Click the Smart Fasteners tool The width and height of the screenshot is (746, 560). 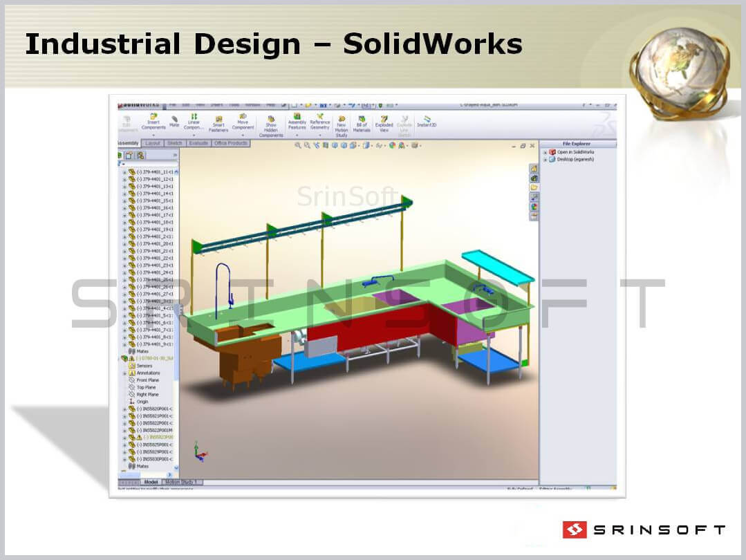[x=218, y=124]
